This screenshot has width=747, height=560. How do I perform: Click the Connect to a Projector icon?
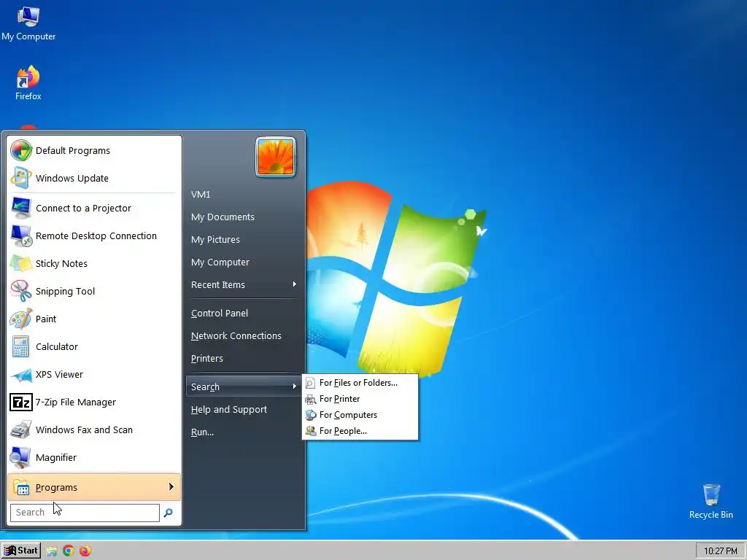click(x=21, y=208)
